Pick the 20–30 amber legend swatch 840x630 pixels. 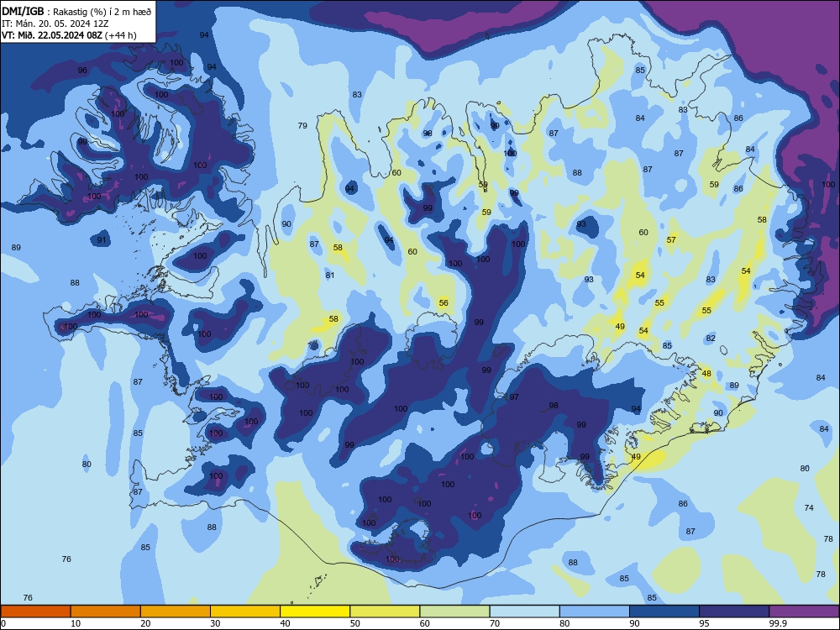176,612
